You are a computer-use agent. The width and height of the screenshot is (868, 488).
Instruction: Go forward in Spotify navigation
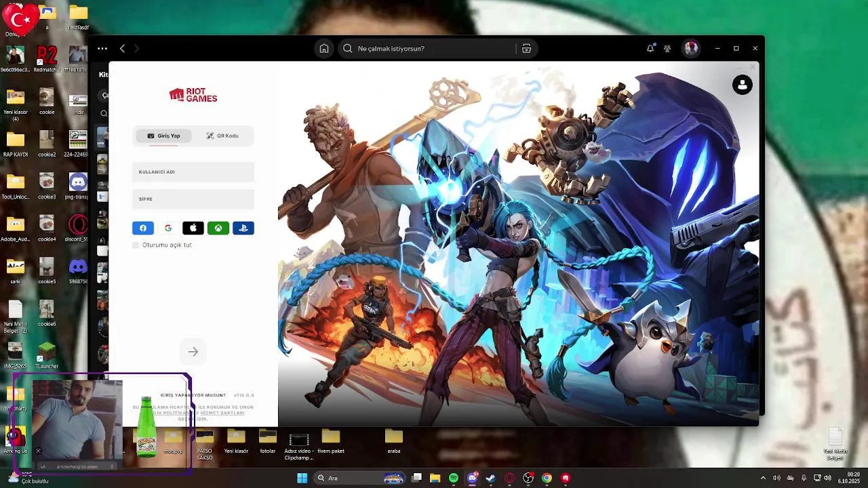tap(136, 48)
